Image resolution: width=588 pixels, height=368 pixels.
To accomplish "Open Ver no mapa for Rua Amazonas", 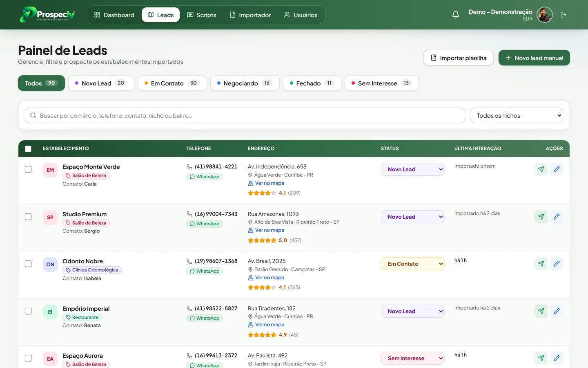I will [x=266, y=230].
